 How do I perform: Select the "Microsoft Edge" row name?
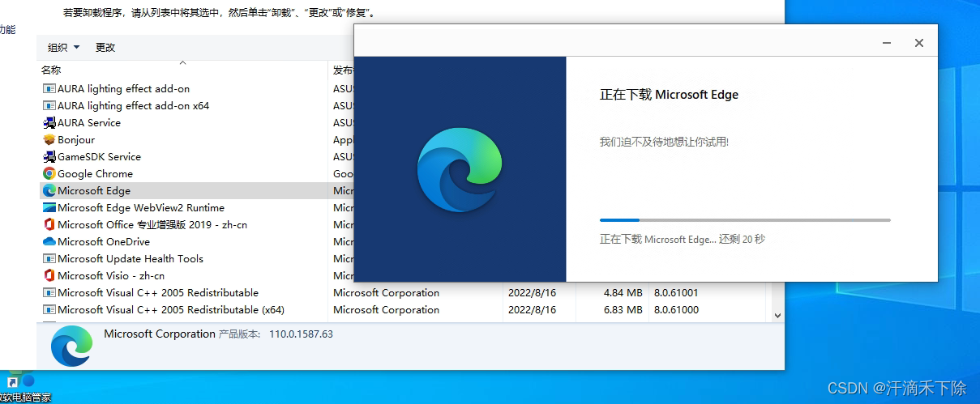(x=94, y=191)
